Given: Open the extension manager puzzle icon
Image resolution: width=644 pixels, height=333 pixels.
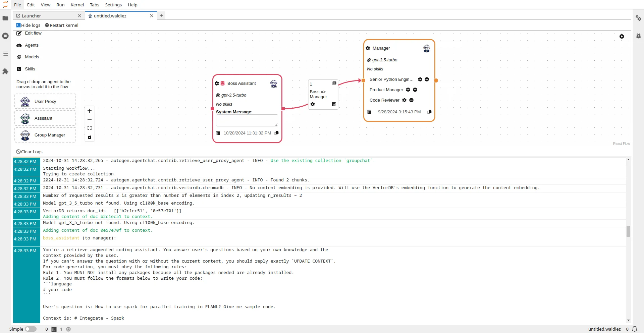Looking at the screenshot, I should coord(5,71).
